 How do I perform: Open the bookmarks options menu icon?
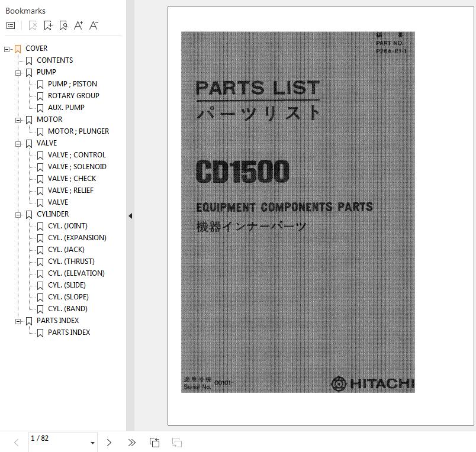11,25
